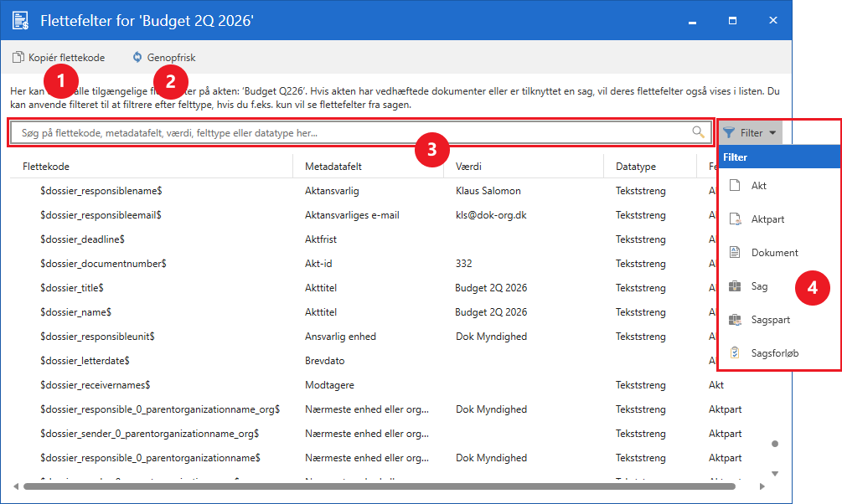Click the Filter dropdown arrow
This screenshot has width=842, height=504.
772,132
